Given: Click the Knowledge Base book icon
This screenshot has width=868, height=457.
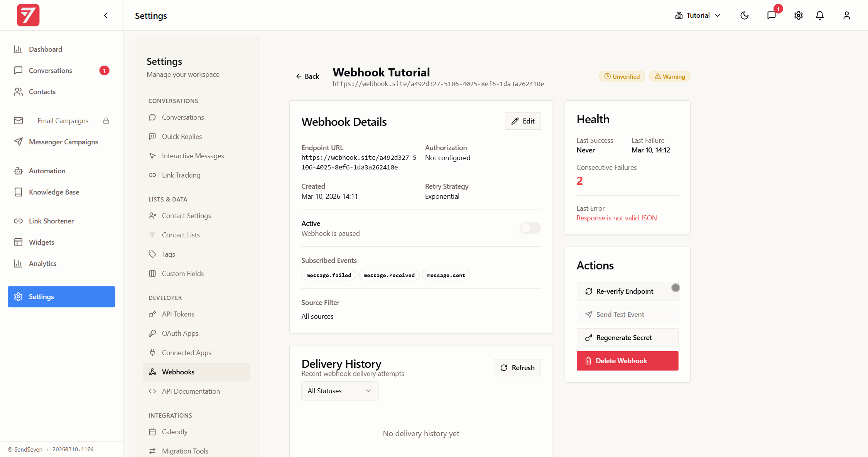Looking at the screenshot, I should 18,192.
